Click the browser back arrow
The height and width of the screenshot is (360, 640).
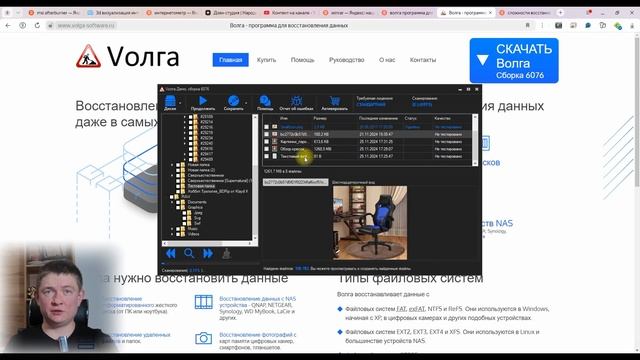8,25
